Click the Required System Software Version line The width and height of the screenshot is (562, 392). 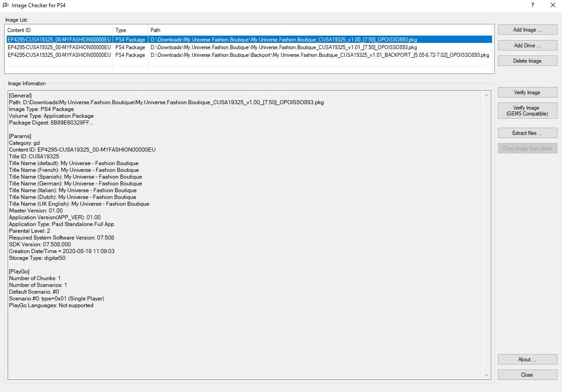61,238
